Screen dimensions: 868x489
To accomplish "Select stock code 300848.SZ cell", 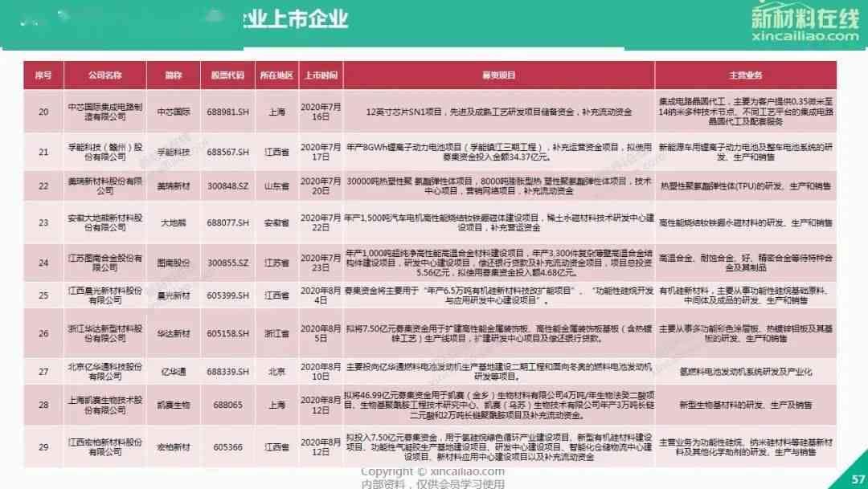I will (x=228, y=186).
